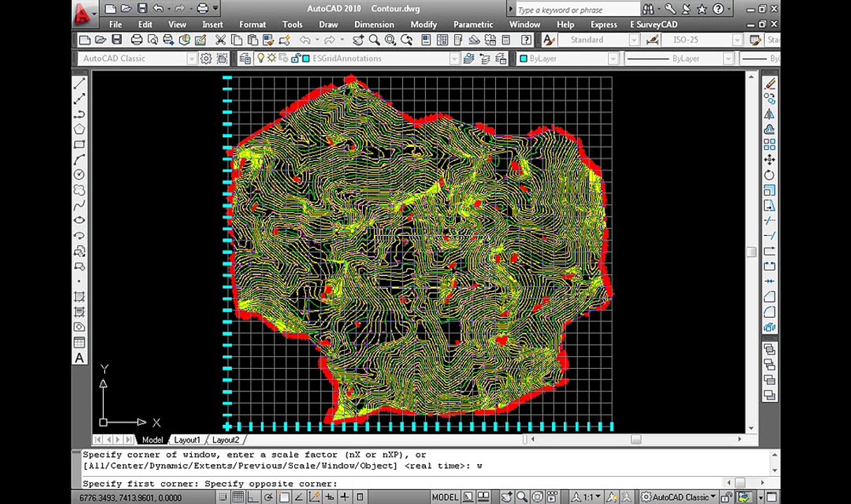This screenshot has height=504, width=851.
Task: Click Zoom Window in the Standard toolbar
Action: [390, 40]
